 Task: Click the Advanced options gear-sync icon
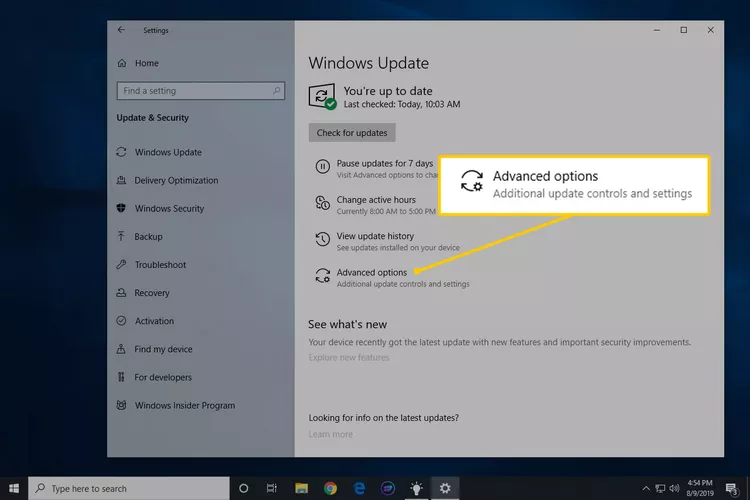coord(322,277)
